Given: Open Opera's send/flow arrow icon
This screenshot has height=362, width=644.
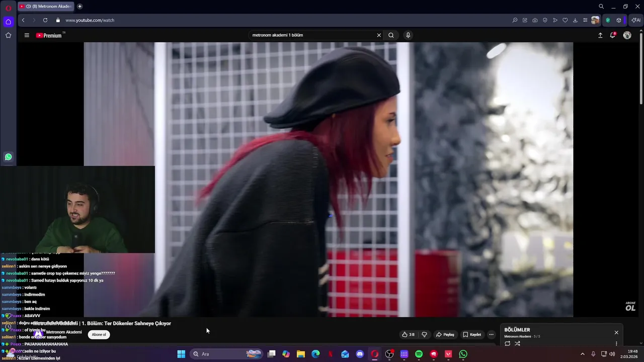Looking at the screenshot, I should click(x=555, y=20).
